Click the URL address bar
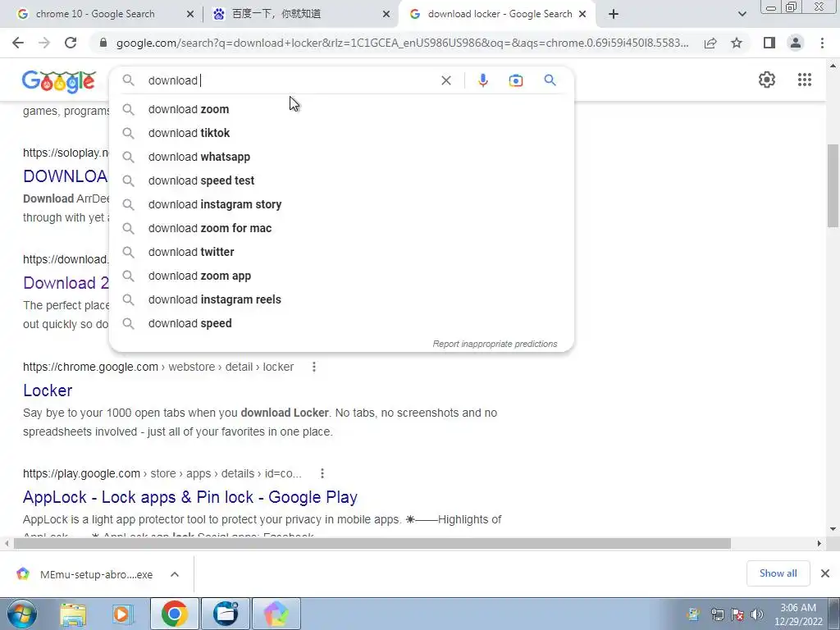Viewport: 840px width, 630px height. tap(402, 43)
